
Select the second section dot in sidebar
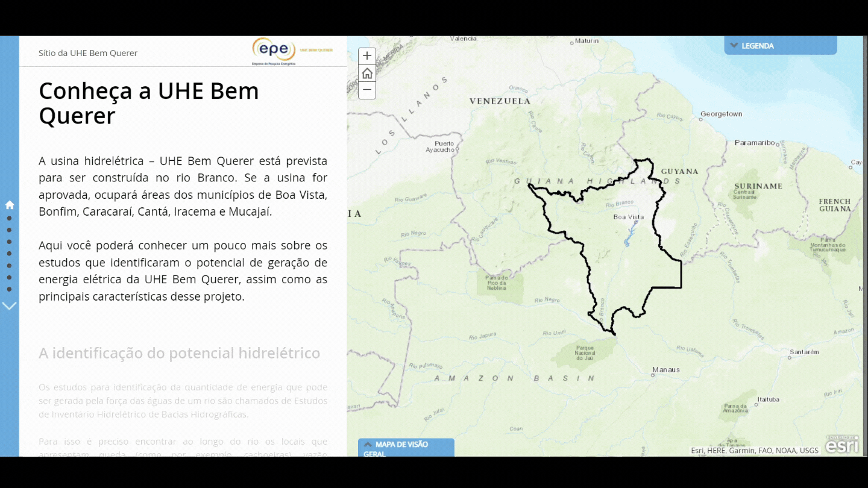10,230
